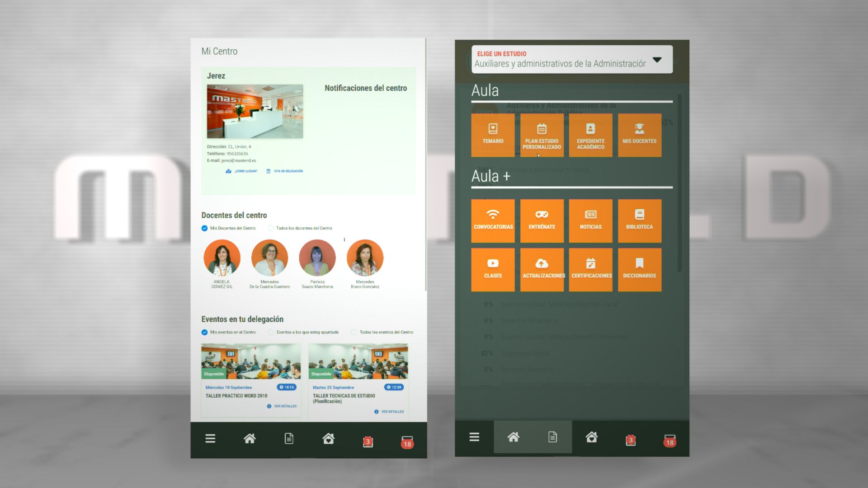Select Eventos a los que estoy apuntado
868x488 pixels.
(271, 332)
